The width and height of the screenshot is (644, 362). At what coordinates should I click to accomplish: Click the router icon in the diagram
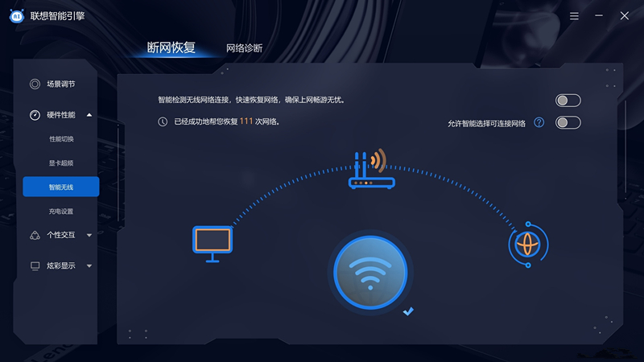371,168
